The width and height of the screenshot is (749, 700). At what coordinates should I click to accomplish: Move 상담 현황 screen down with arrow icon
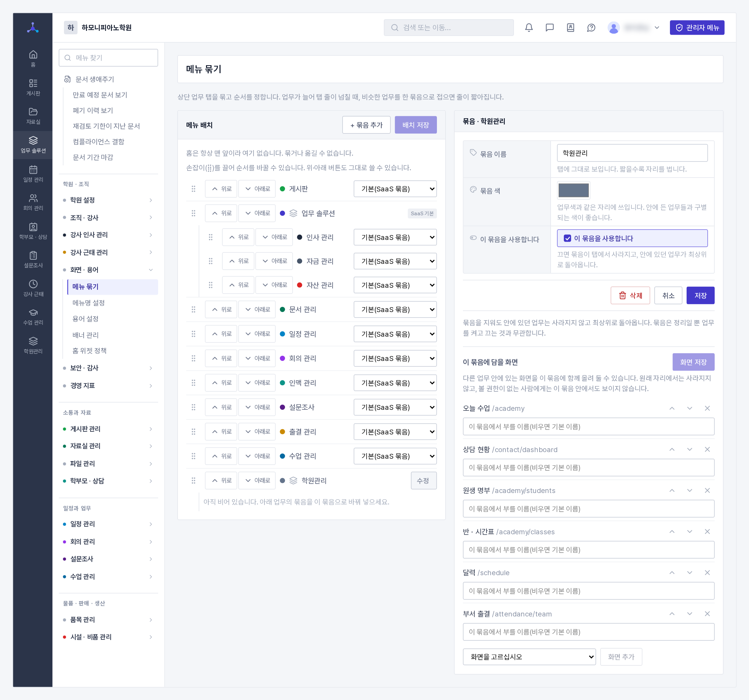689,449
